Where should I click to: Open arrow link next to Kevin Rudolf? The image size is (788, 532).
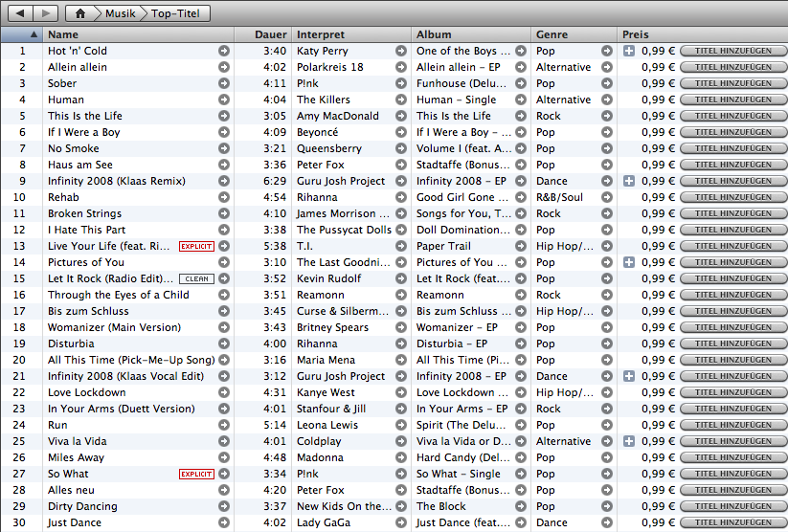[x=401, y=278]
